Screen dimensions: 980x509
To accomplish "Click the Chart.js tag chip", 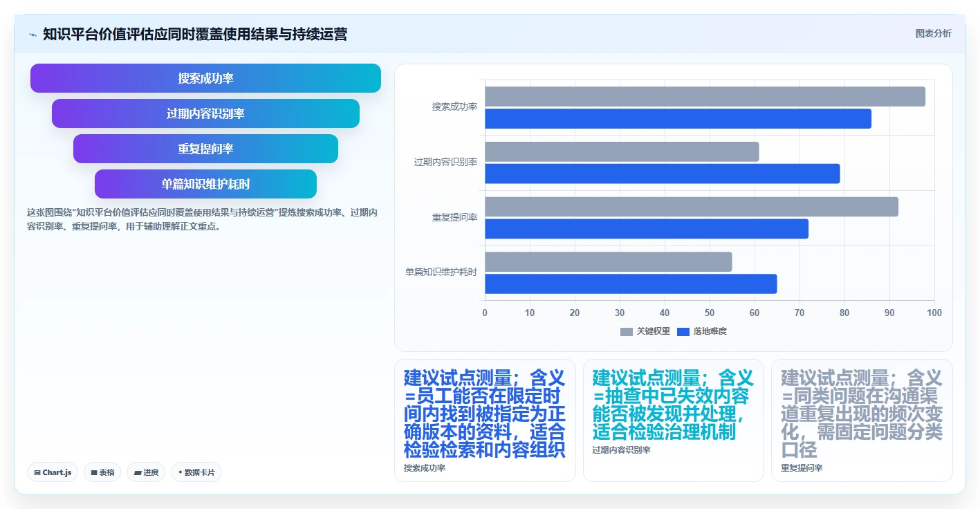I will [x=53, y=472].
